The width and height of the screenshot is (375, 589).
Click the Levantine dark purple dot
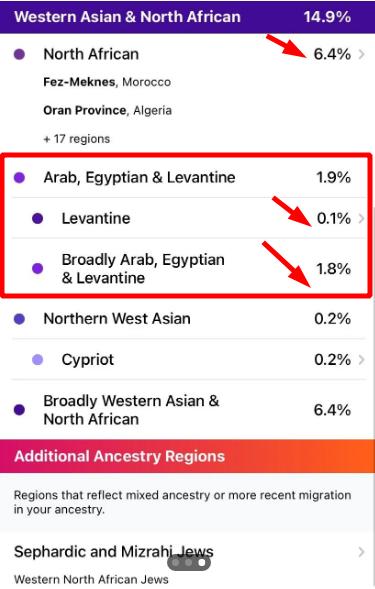pos(38,218)
